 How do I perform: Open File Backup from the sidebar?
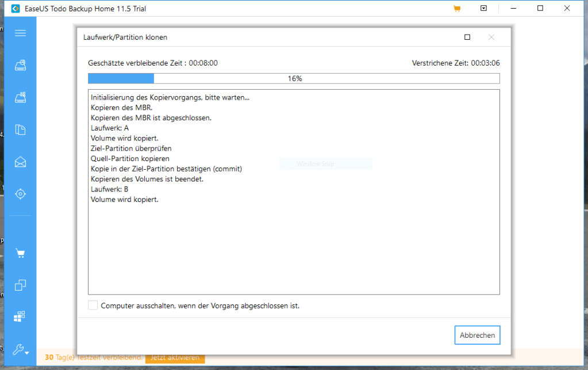coord(20,129)
